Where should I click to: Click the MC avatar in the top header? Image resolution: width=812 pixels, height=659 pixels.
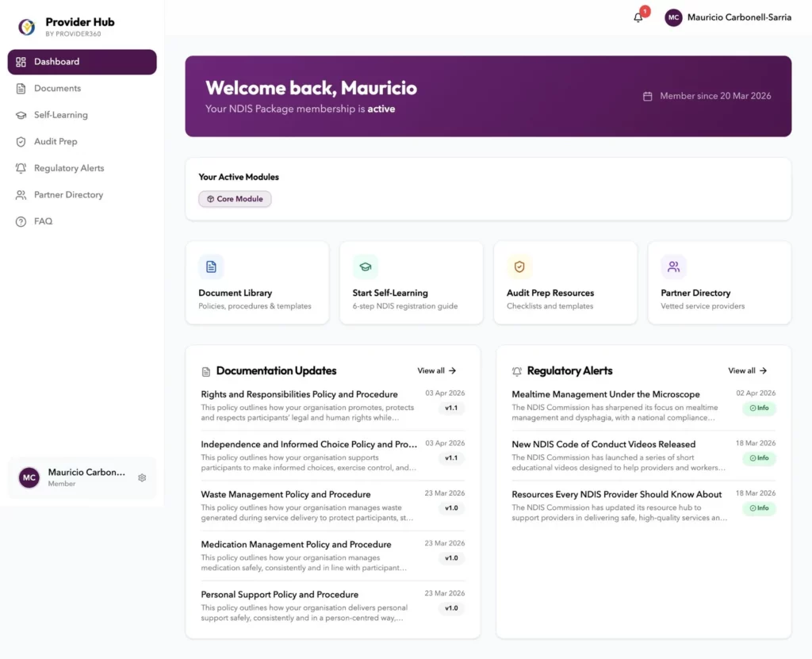[x=673, y=17]
